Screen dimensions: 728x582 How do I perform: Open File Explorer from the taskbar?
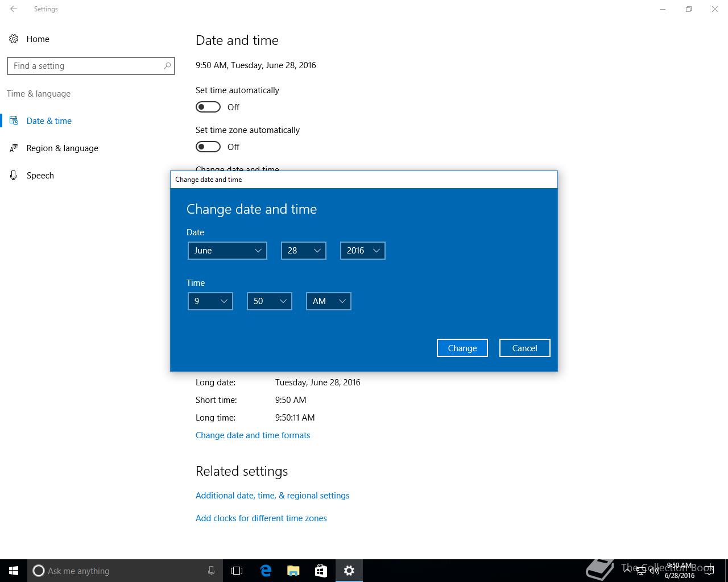click(x=293, y=571)
